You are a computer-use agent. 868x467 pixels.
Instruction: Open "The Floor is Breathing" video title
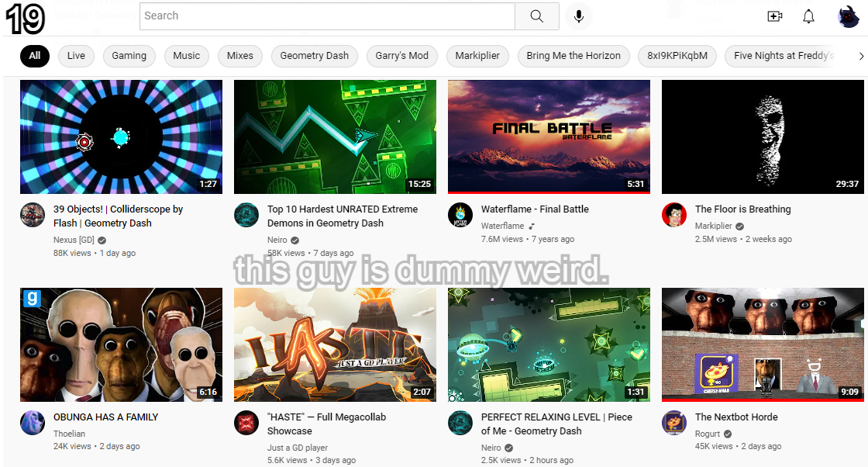click(x=742, y=209)
